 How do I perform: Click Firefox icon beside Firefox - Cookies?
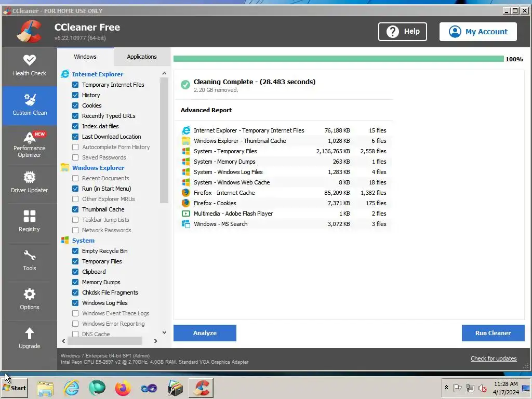click(x=186, y=203)
